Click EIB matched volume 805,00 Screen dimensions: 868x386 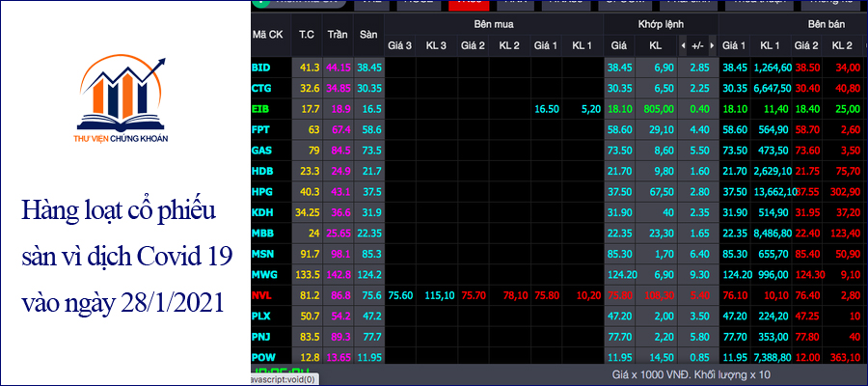(x=658, y=108)
